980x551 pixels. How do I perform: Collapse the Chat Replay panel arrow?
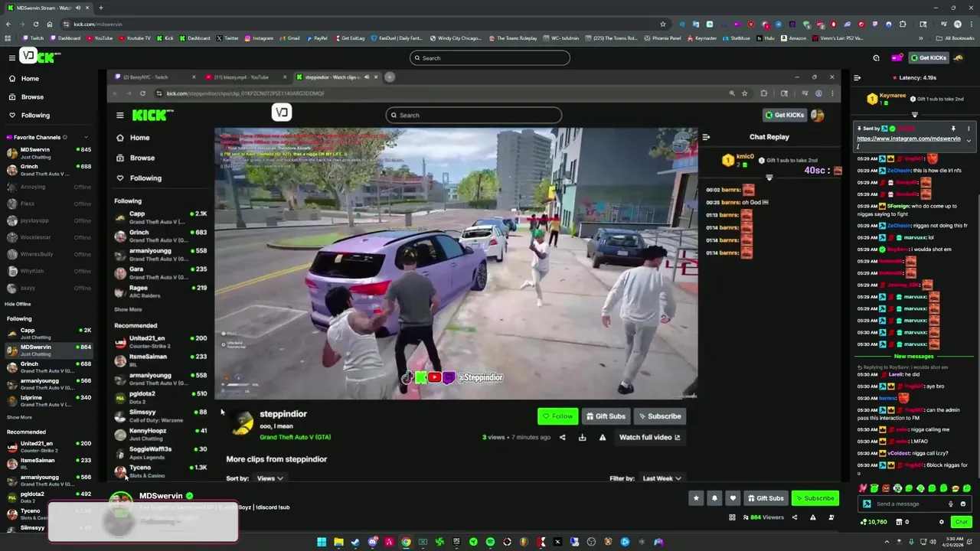pyautogui.click(x=706, y=138)
